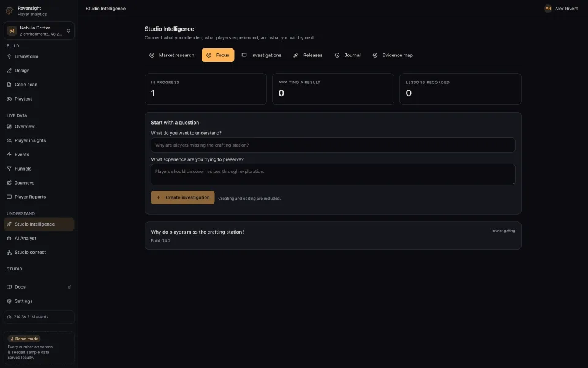This screenshot has width=588, height=368.
Task: Open the Nebula Drifter project switcher
Action: tap(39, 31)
